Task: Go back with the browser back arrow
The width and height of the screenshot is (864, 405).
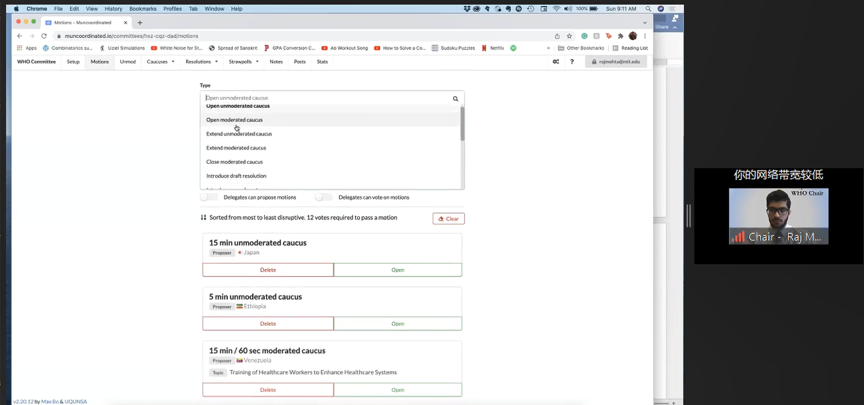Action: [20, 36]
